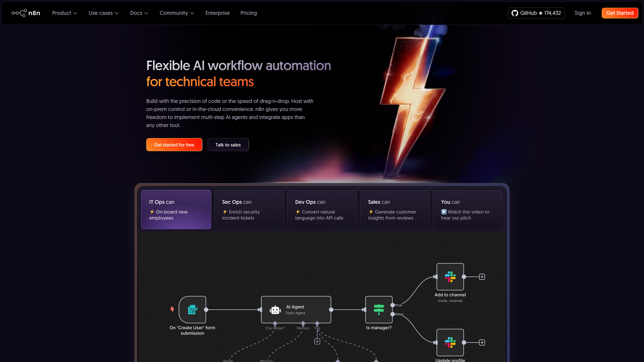Select the Sales can tab card
The width and height of the screenshot is (644, 362).
tap(394, 209)
